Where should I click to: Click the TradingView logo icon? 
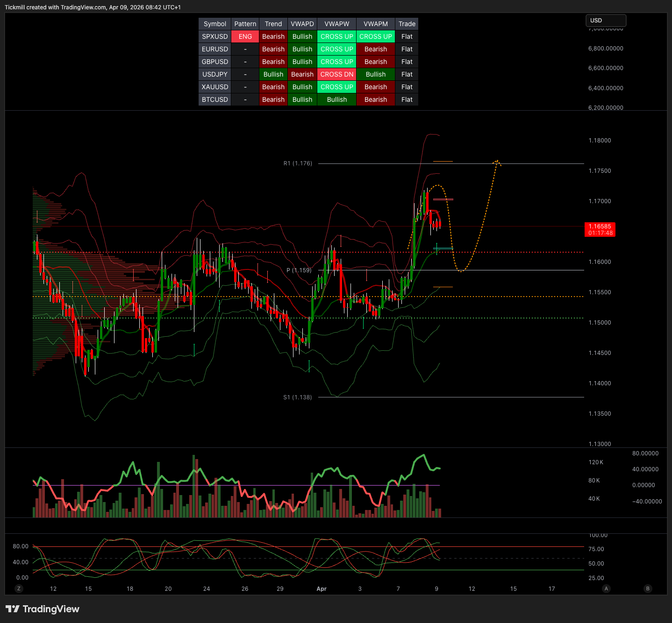[x=13, y=609]
